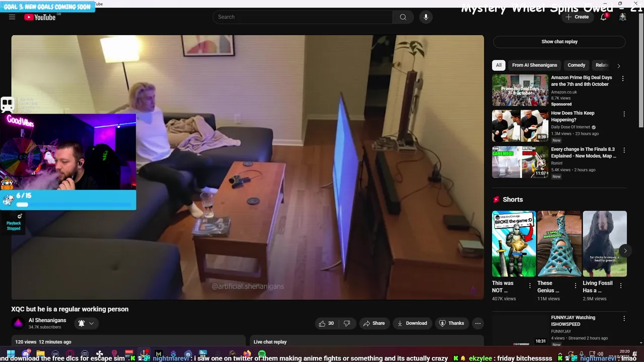Select the All filter chip
This screenshot has width=644, height=362.
click(x=499, y=65)
